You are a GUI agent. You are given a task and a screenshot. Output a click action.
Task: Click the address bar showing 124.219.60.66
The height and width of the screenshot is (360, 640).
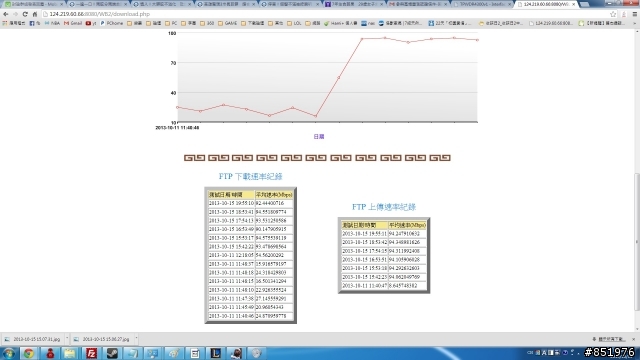(x=327, y=14)
